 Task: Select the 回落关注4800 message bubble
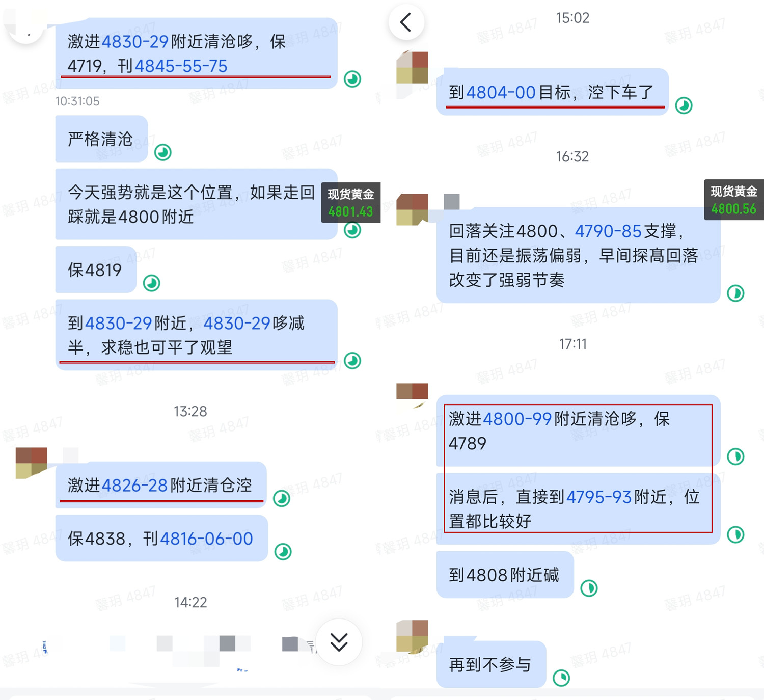(578, 255)
